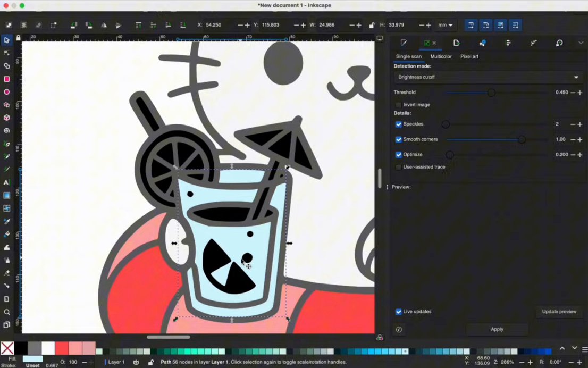This screenshot has width=588, height=368.
Task: Uncheck the Speckles checkbox
Action: tap(398, 124)
